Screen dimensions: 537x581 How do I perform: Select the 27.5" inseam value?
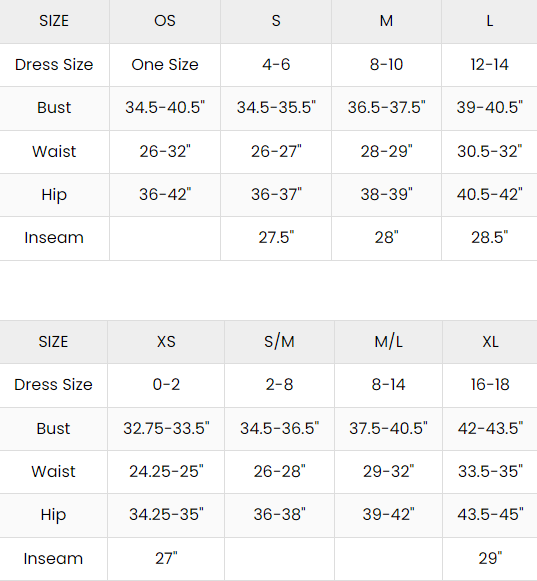(x=276, y=238)
